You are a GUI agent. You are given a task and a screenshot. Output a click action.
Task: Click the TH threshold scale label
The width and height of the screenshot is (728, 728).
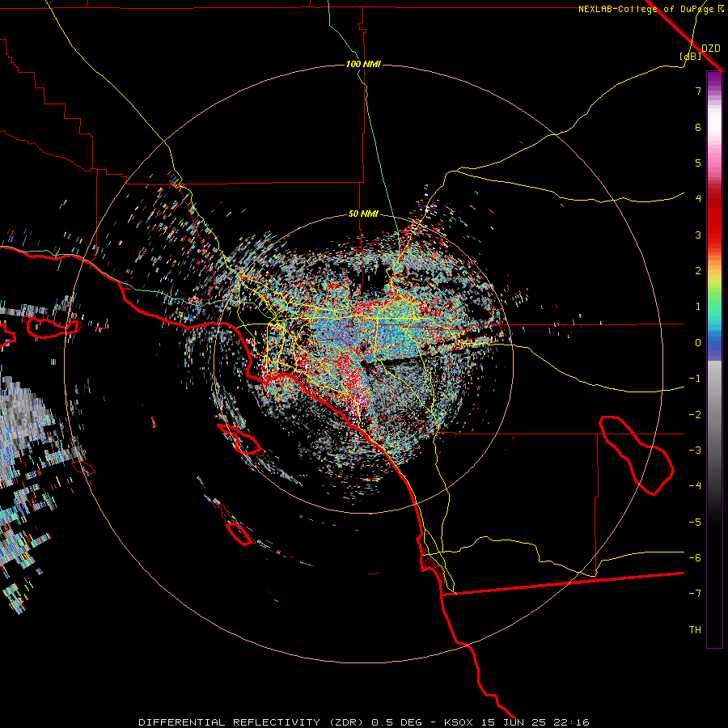click(x=695, y=629)
